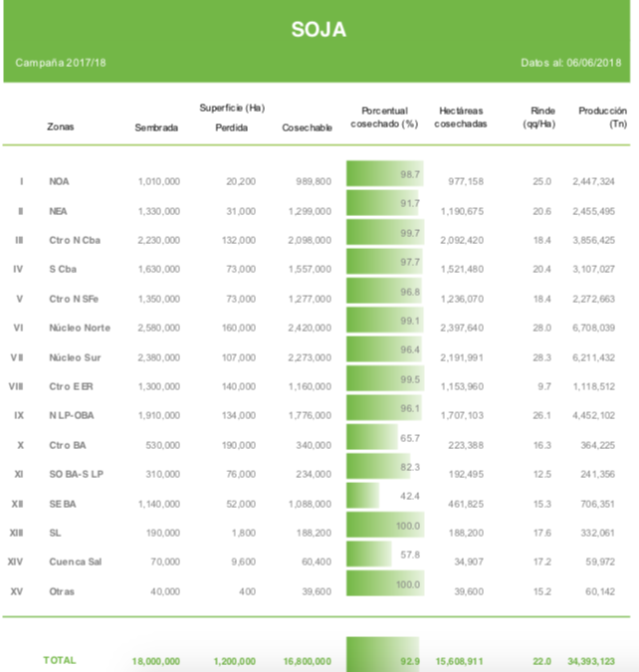The image size is (639, 672).
Task: Click the Superficie (Ha) group header
Action: pyautogui.click(x=232, y=108)
